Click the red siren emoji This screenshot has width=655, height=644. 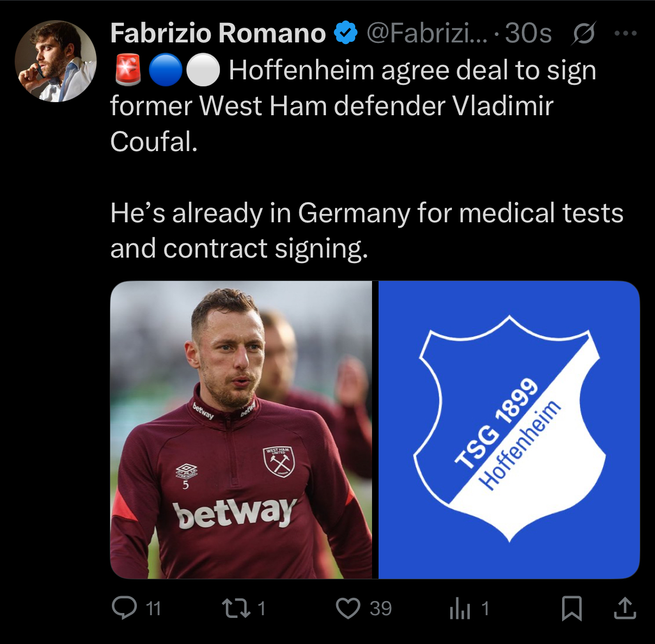[x=128, y=71]
